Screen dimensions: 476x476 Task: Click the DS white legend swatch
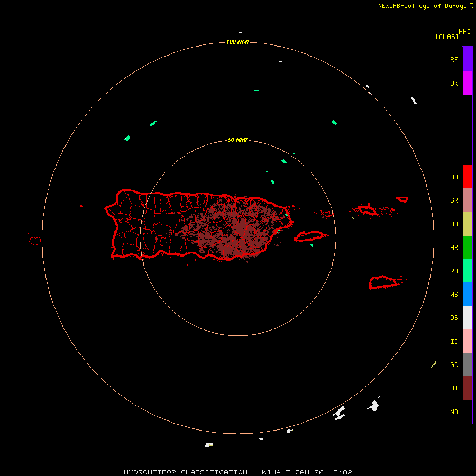tap(467, 317)
